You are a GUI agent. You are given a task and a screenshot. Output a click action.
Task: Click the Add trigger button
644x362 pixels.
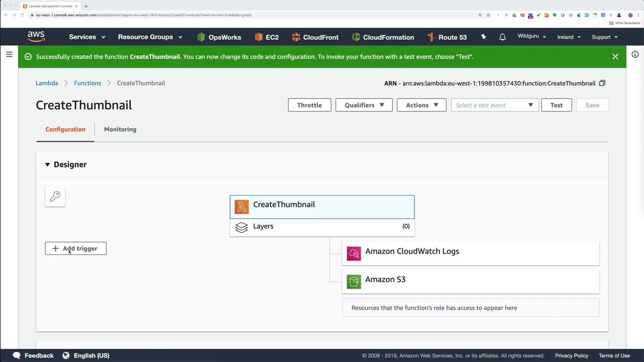(x=75, y=248)
